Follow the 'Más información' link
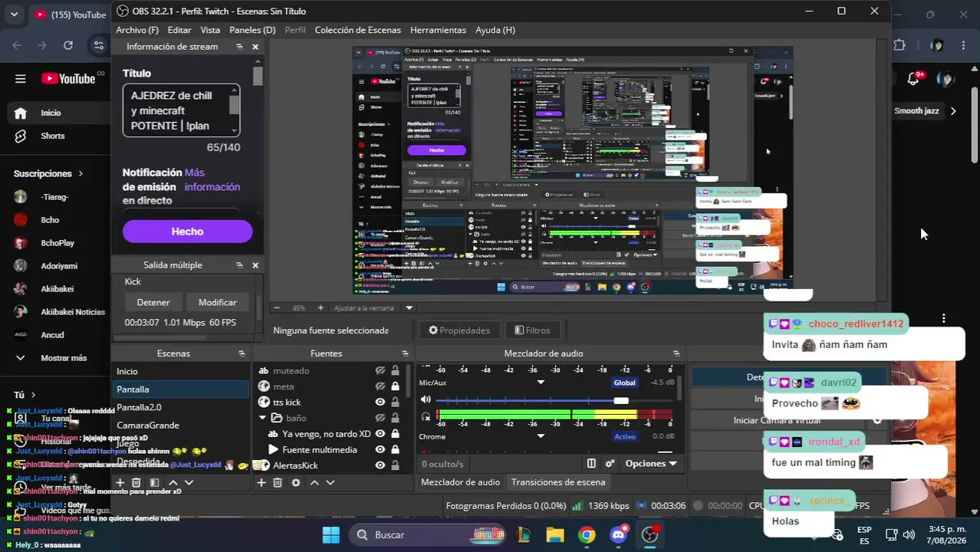 coord(212,179)
